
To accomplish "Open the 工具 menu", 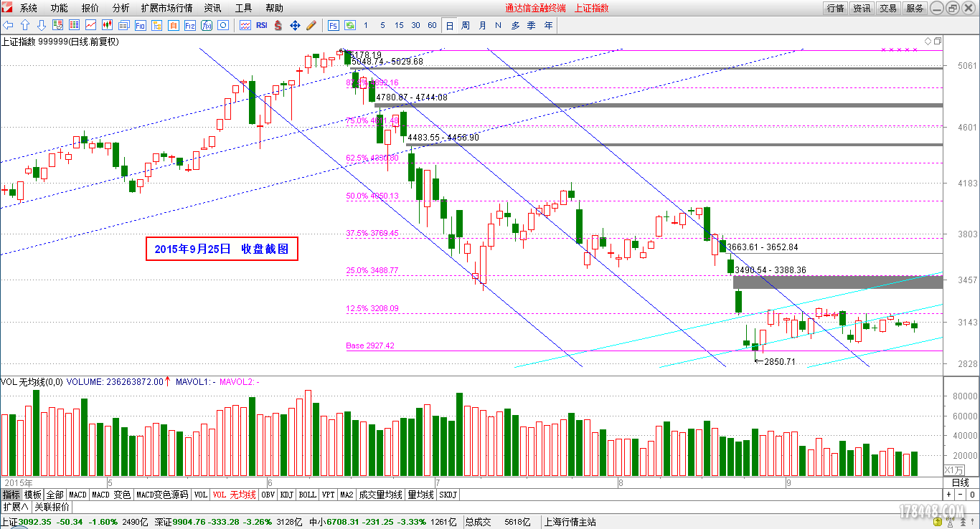I will click(x=243, y=8).
